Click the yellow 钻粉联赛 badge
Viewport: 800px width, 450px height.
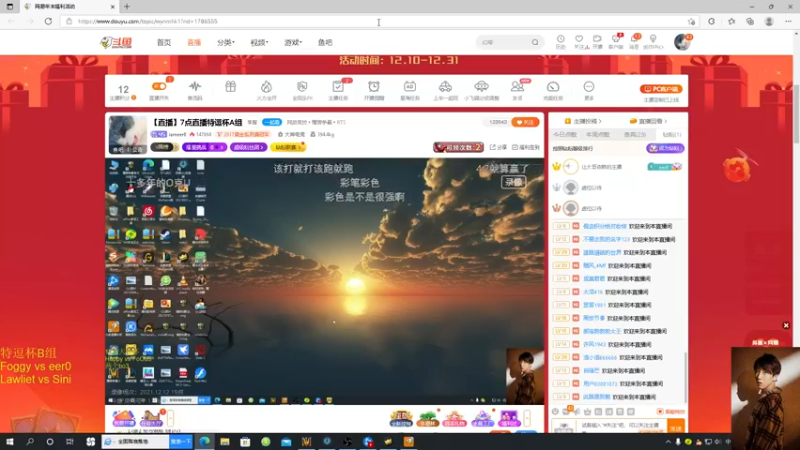click(x=288, y=147)
